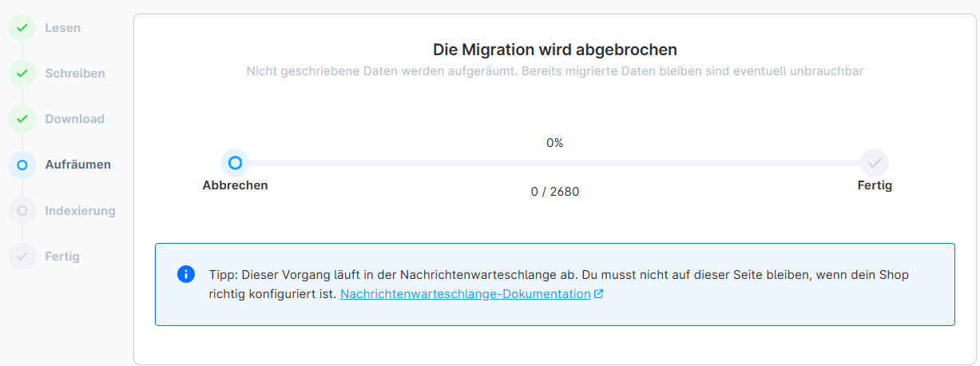Select the Schreiben step label
Image resolution: width=980 pixels, height=366 pixels.
pyautogui.click(x=75, y=74)
